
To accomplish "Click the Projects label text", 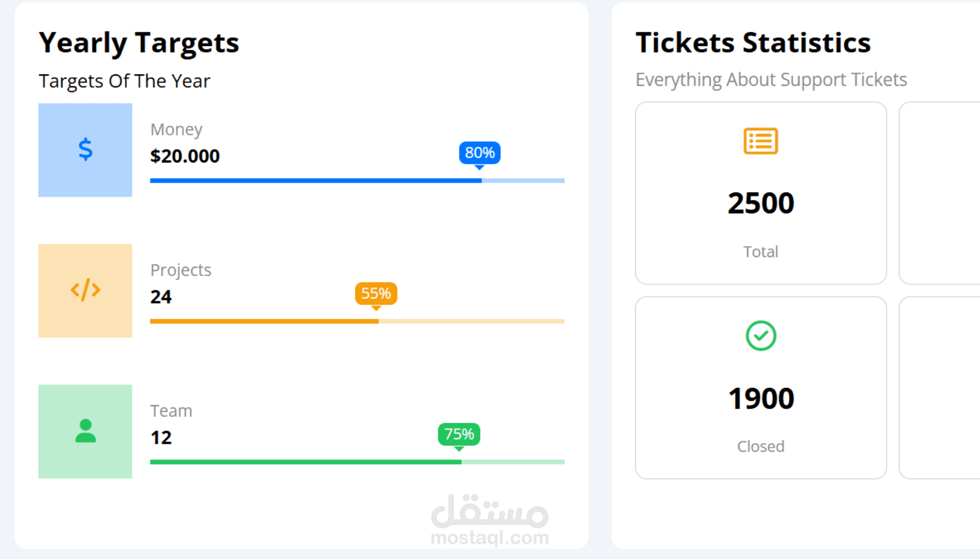I will [x=180, y=270].
